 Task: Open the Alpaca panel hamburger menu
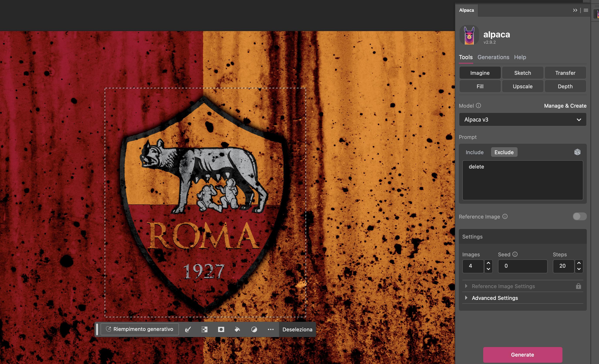click(586, 10)
